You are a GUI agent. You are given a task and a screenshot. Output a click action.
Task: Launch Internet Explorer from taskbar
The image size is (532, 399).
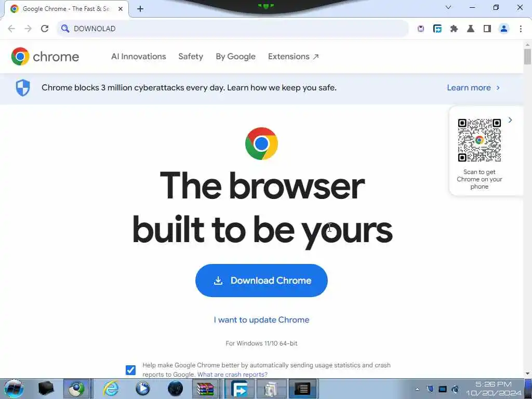111,389
